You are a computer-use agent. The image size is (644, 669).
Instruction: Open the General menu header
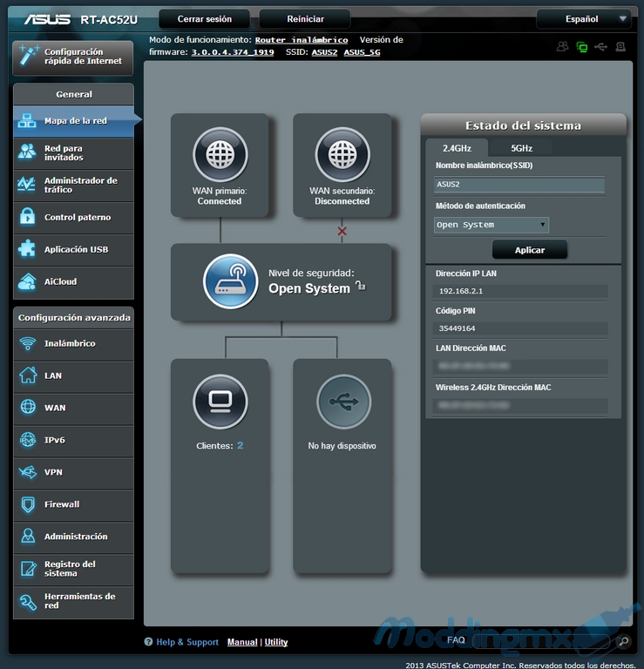tap(73, 94)
